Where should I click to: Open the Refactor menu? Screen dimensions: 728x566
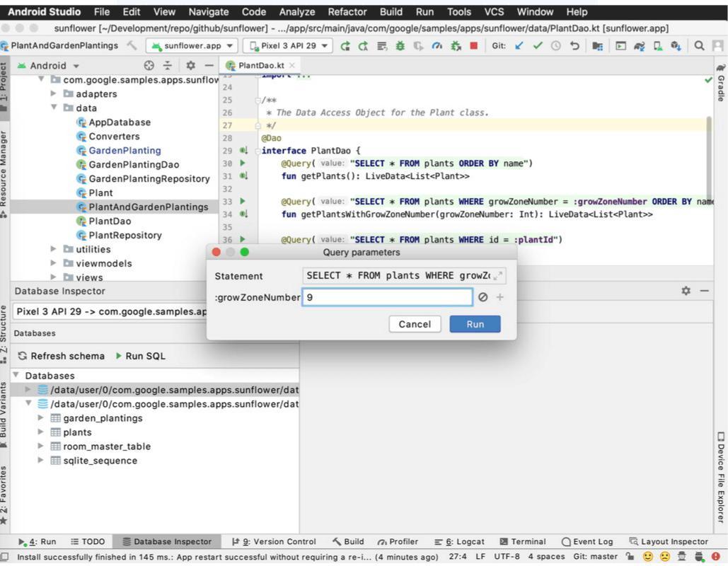click(x=347, y=12)
